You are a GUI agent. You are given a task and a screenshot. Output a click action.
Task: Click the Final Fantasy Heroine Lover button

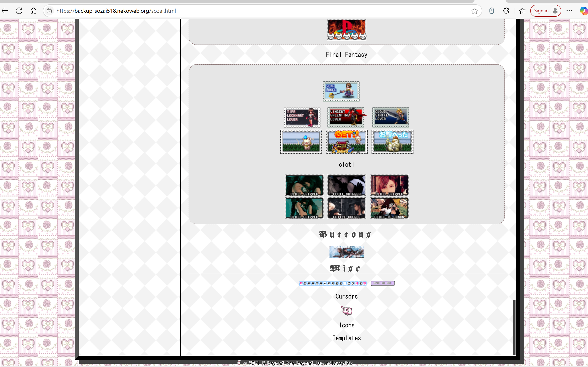(x=347, y=252)
